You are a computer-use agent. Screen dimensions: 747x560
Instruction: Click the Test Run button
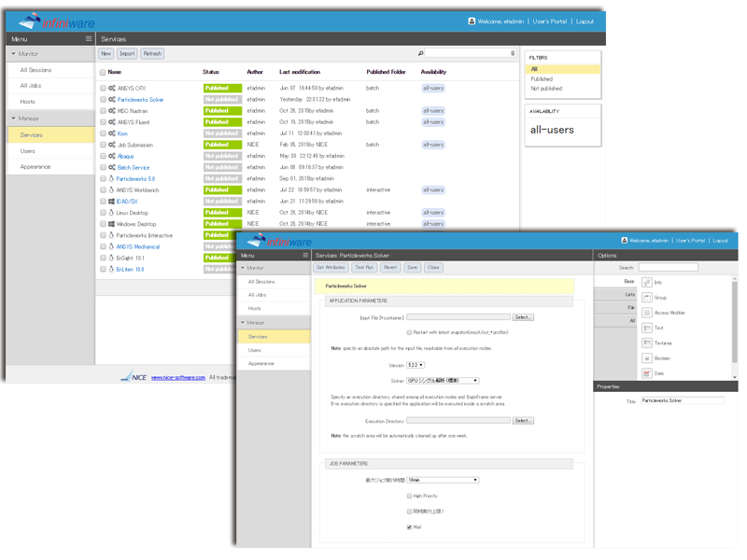(364, 268)
